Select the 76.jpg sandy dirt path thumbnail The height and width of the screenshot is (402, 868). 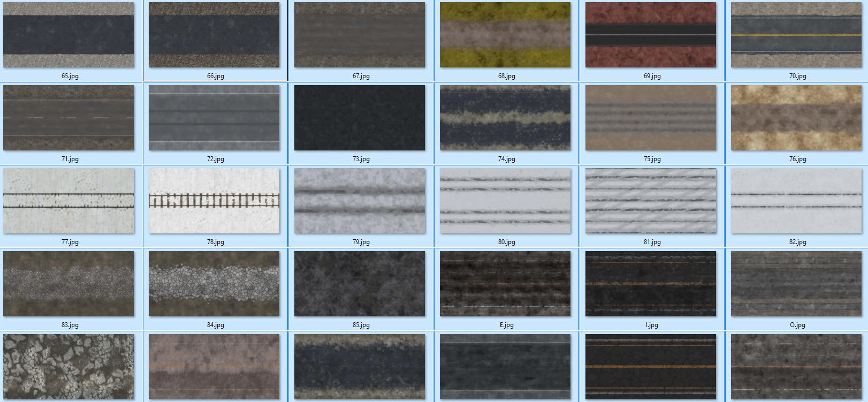click(796, 118)
